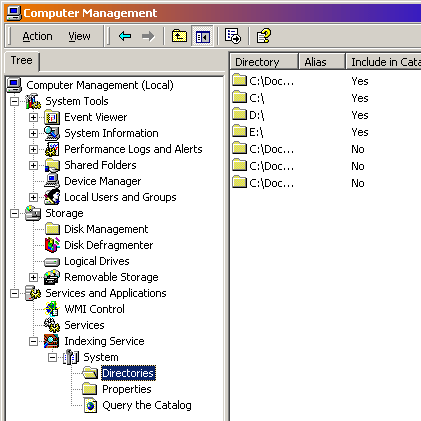Toggle the Show/Hide Console Tree button

[x=203, y=36]
